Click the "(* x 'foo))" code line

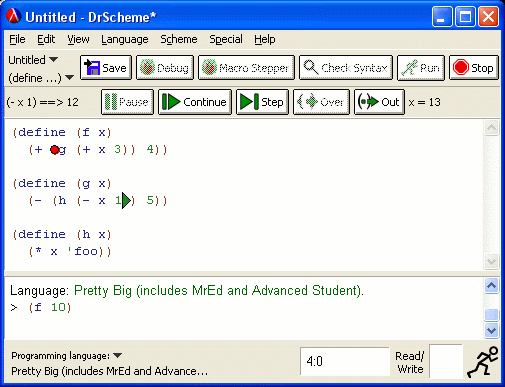click(x=70, y=251)
